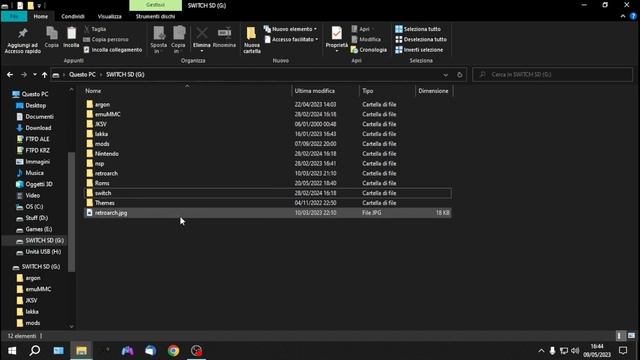Click the Elimina red X icon
The image size is (640, 360).
(x=202, y=33)
